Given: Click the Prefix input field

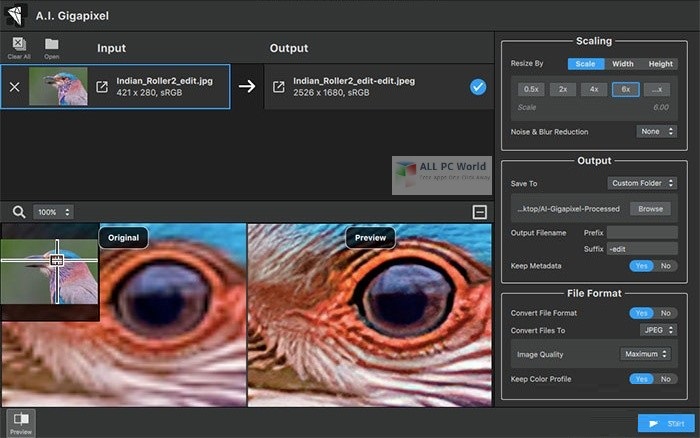Looking at the screenshot, I should click(x=642, y=232).
